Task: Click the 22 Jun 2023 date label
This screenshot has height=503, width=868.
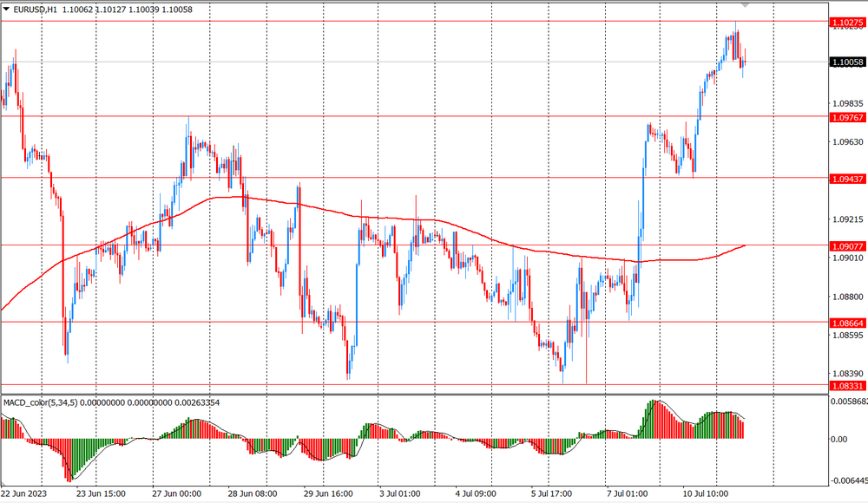Action: [x=27, y=493]
